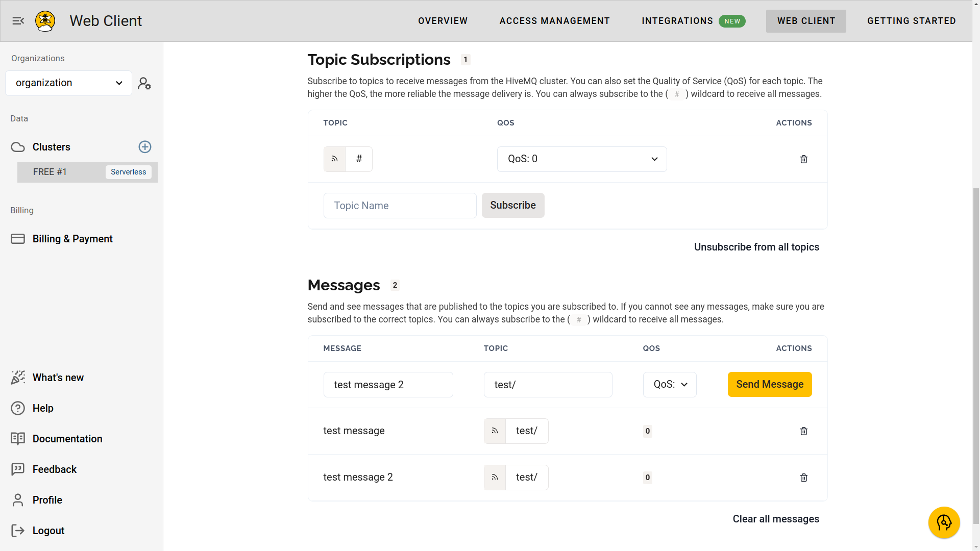Click the HiveMQ bee logo icon
Screen dimensions: 980x551
coord(44,20)
